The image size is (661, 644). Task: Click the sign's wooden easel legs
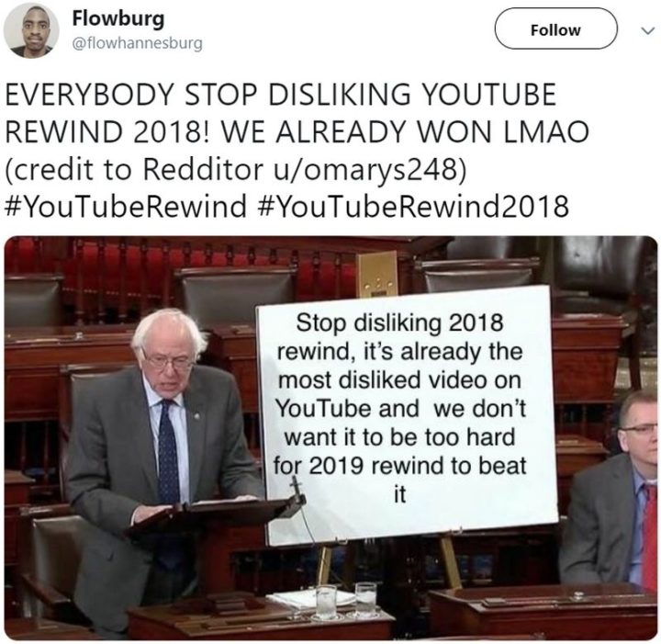[387, 565]
